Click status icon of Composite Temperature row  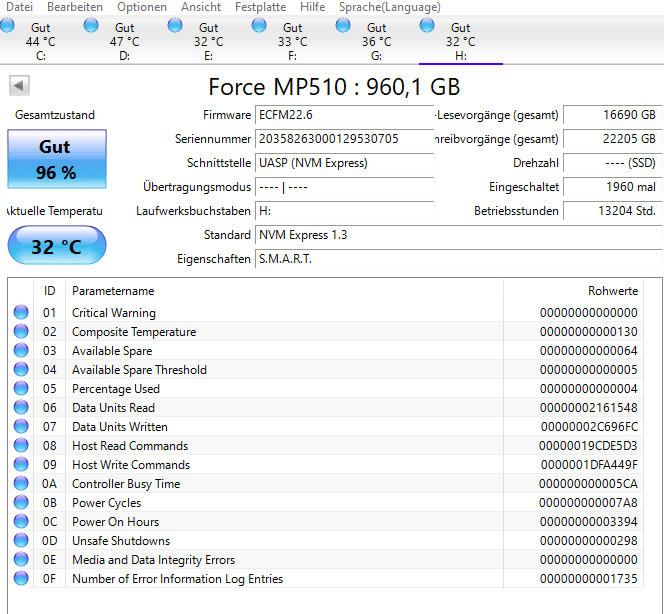21,331
